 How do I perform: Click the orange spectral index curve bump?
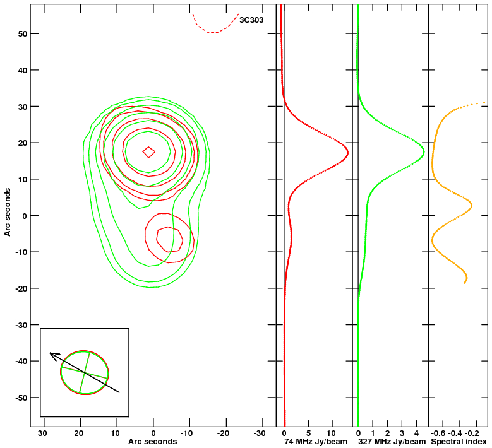(x=471, y=206)
